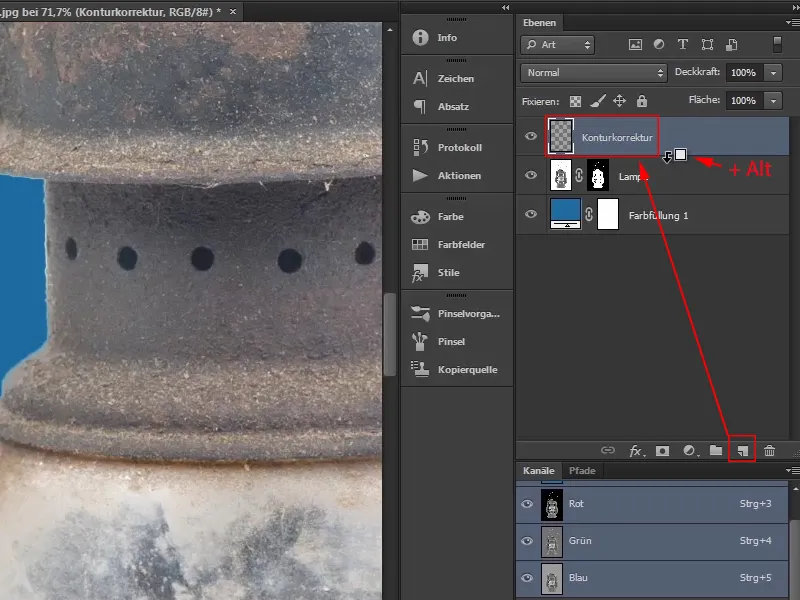Toggle visibility of Grün channel

pyautogui.click(x=527, y=541)
